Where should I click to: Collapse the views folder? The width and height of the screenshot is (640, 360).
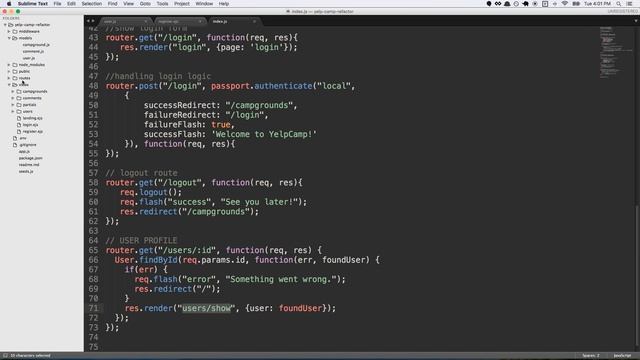[x=9, y=85]
